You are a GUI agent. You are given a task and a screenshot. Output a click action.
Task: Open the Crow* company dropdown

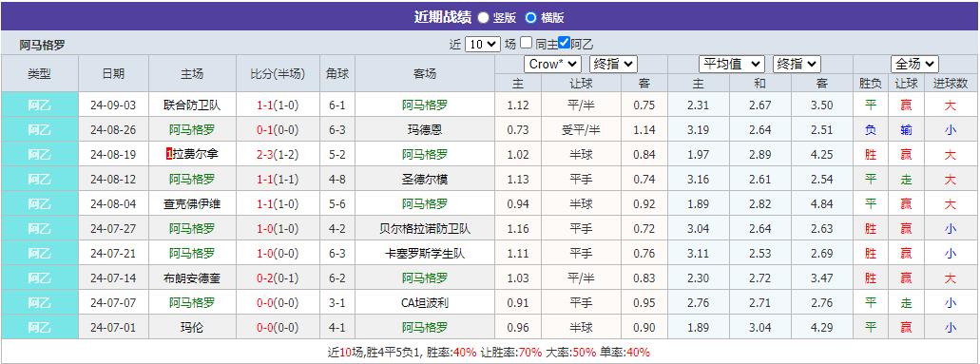(x=553, y=64)
